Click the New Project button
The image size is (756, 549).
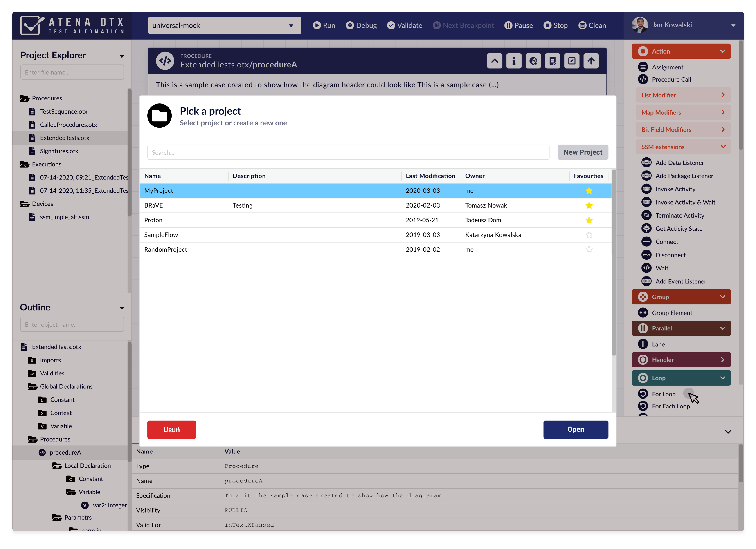pos(583,152)
